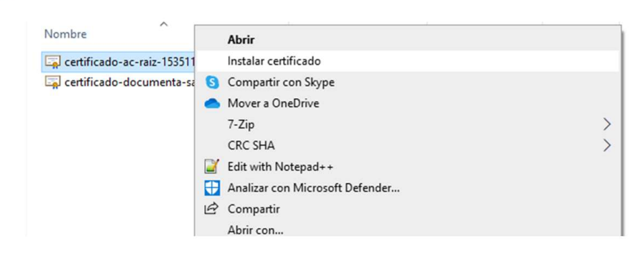
Task: Click the blue Skype icon
Action: coord(212,83)
